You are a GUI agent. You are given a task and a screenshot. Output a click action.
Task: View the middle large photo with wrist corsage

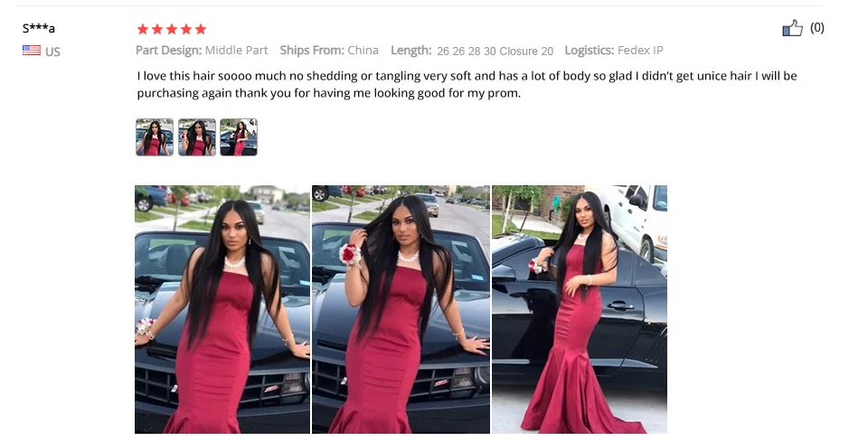tap(401, 309)
